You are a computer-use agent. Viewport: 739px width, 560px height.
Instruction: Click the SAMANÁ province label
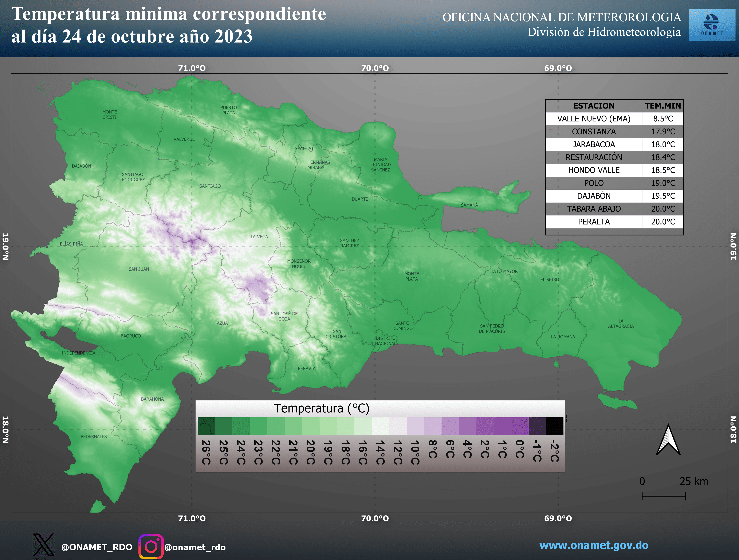[469, 205]
